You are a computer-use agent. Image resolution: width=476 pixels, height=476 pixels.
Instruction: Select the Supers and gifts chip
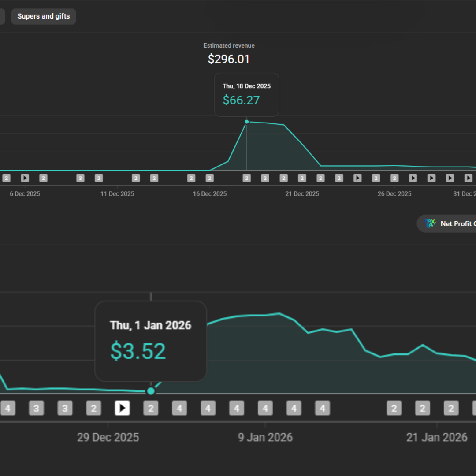coord(44,16)
